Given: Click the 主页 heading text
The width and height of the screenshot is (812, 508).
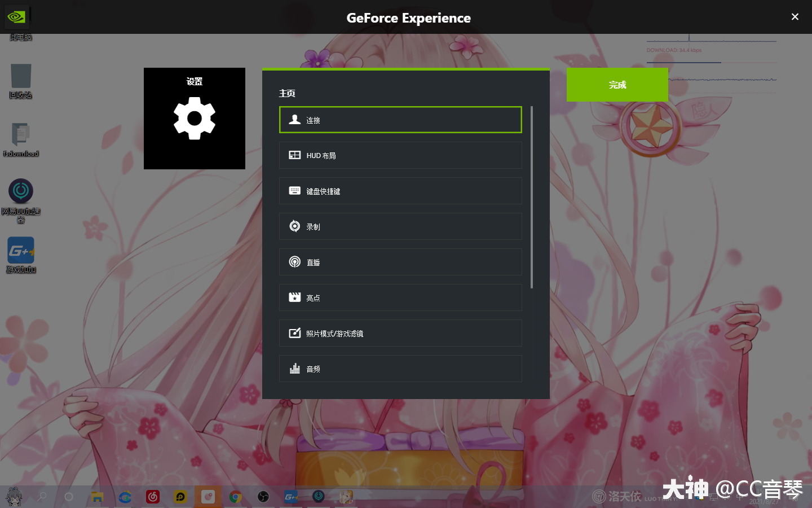Looking at the screenshot, I should [x=287, y=93].
